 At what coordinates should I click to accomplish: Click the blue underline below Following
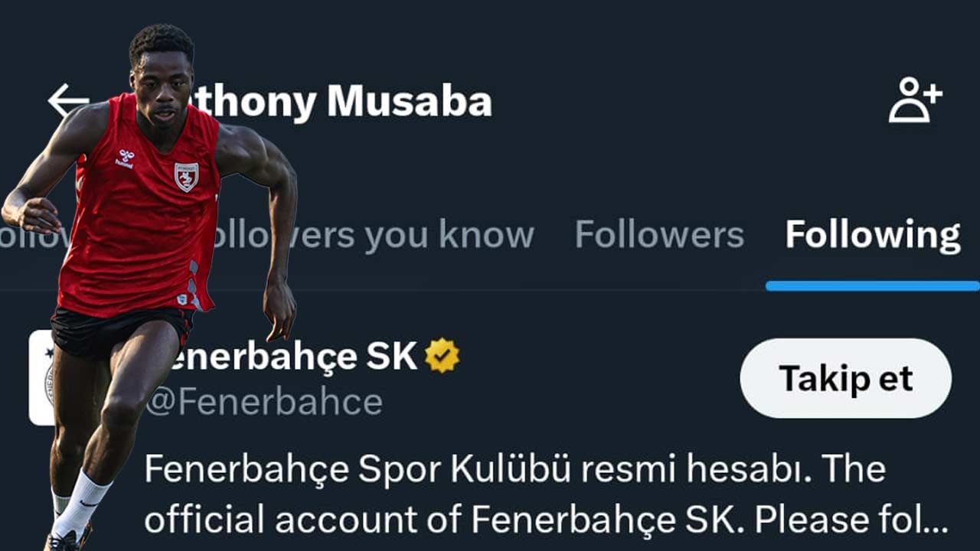click(x=873, y=285)
